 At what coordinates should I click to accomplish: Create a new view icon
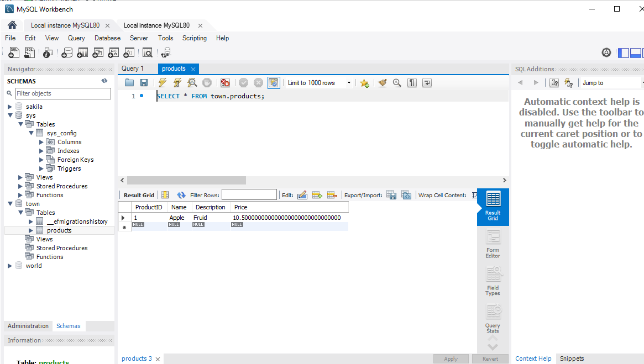pyautogui.click(x=98, y=52)
